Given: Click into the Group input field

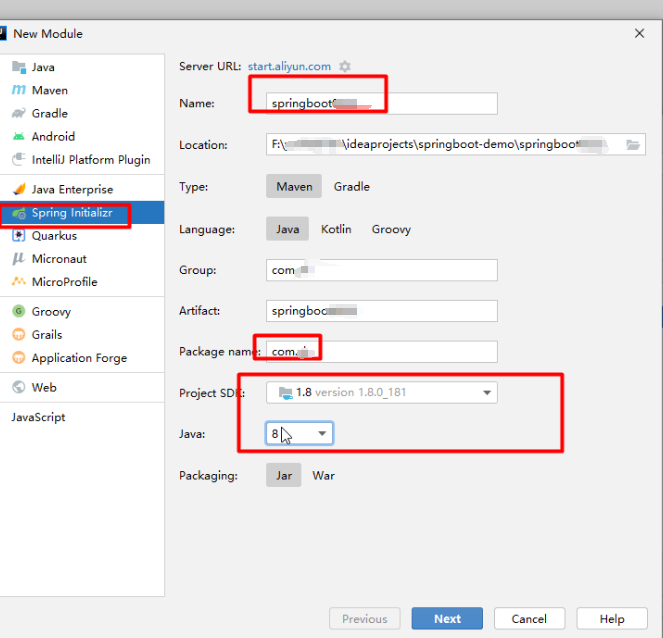Looking at the screenshot, I should tap(382, 270).
